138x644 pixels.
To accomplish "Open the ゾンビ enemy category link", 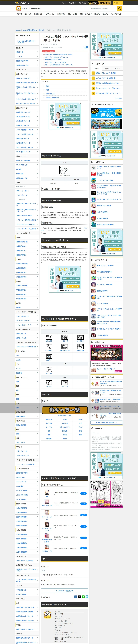I will [x=80, y=427].
